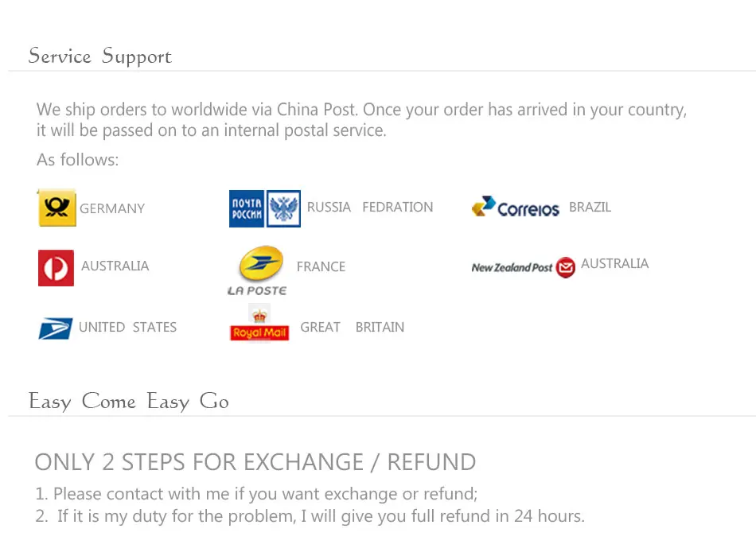Click the Correios Brazil logo

click(x=516, y=208)
